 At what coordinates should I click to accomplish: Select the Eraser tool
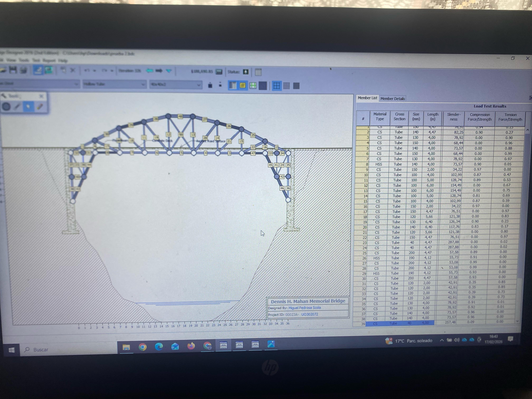(40, 106)
